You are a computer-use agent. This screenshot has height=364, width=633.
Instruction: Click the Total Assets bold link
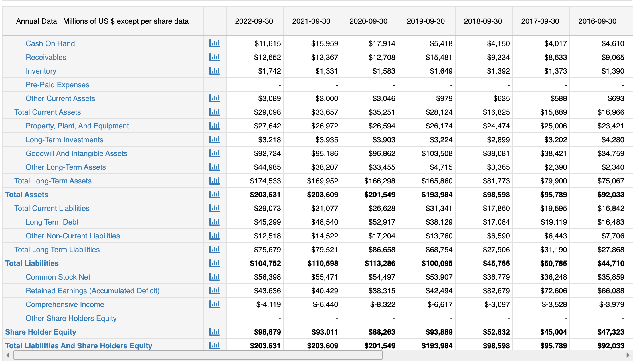[x=27, y=195]
